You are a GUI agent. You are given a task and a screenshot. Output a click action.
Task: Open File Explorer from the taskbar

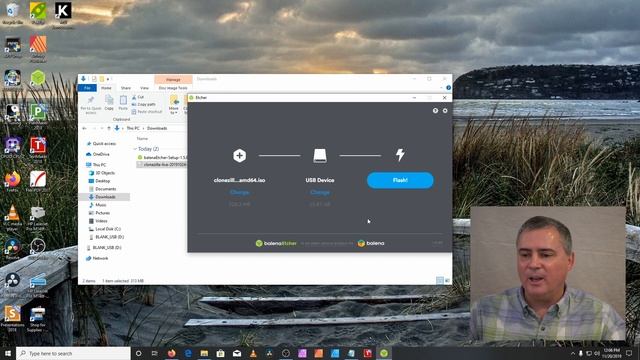pos(204,353)
